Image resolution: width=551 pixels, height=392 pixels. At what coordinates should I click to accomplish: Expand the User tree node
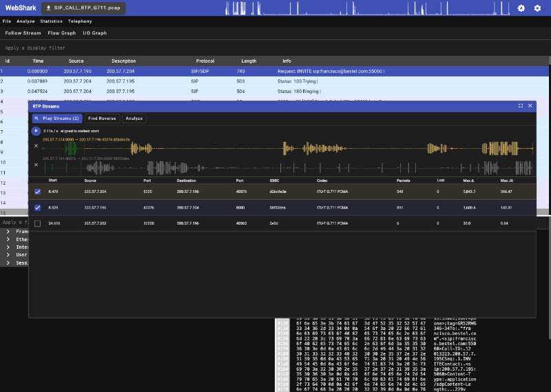[x=8, y=254]
